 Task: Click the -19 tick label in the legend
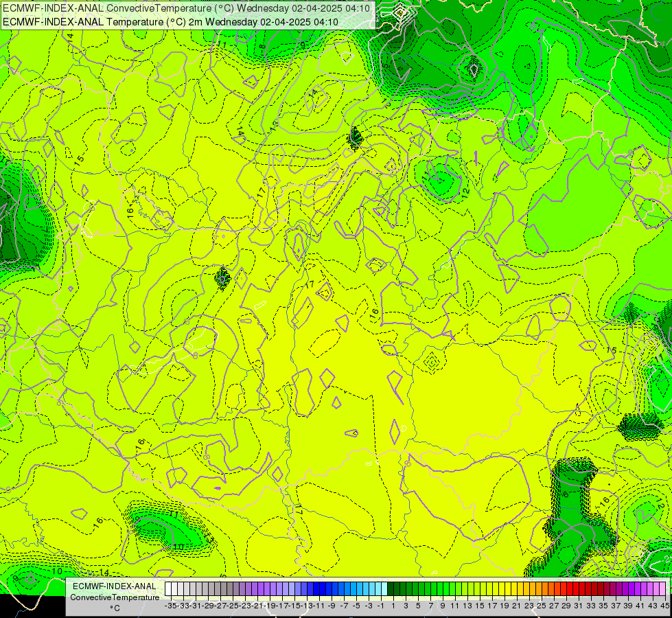point(270,606)
